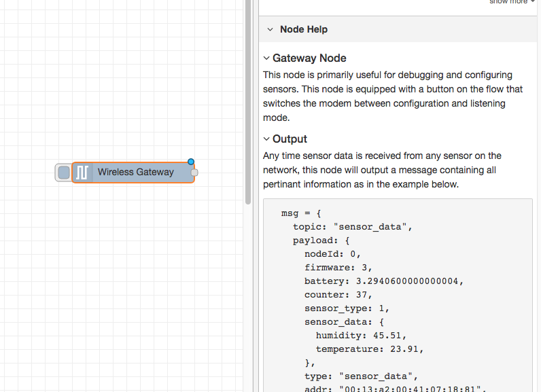Image resolution: width=541 pixels, height=392 pixels.
Task: Click the Node Help panel title
Action: 303,30
